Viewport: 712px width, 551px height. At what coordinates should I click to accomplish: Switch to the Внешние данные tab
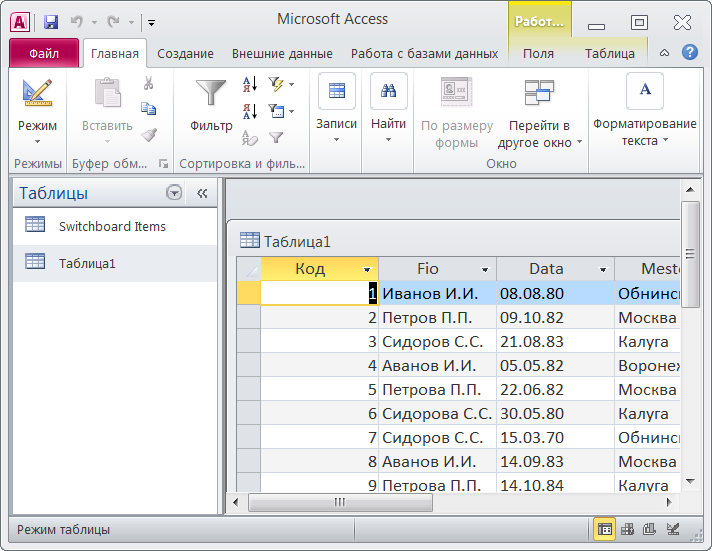point(282,54)
